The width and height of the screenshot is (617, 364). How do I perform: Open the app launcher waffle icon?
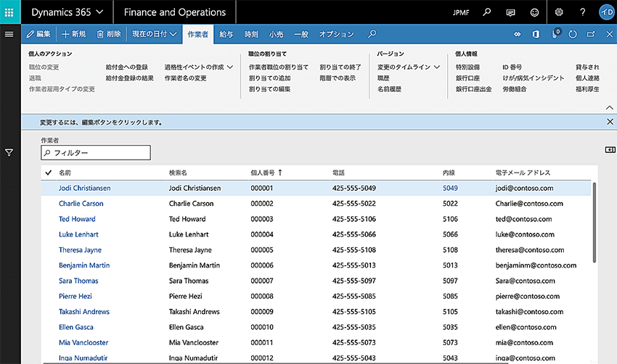pyautogui.click(x=9, y=12)
